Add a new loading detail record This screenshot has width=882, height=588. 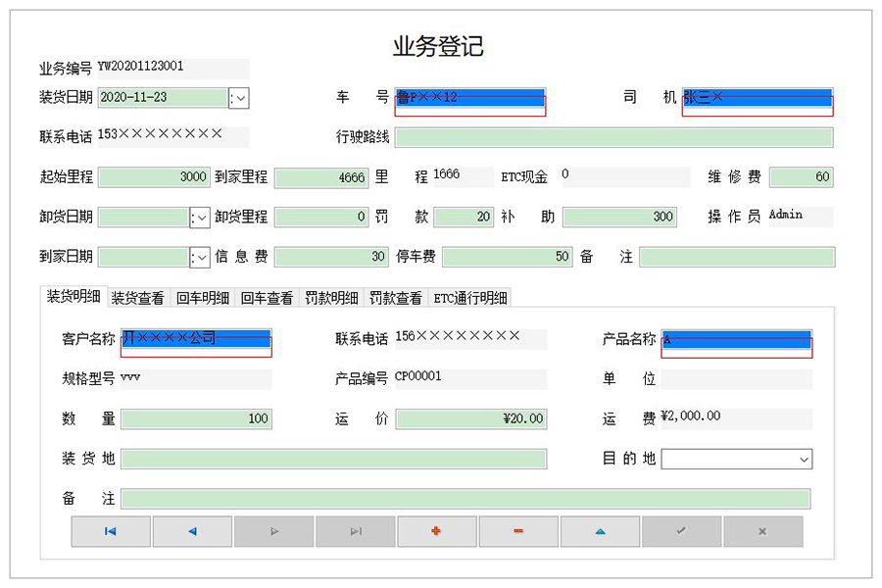(436, 530)
